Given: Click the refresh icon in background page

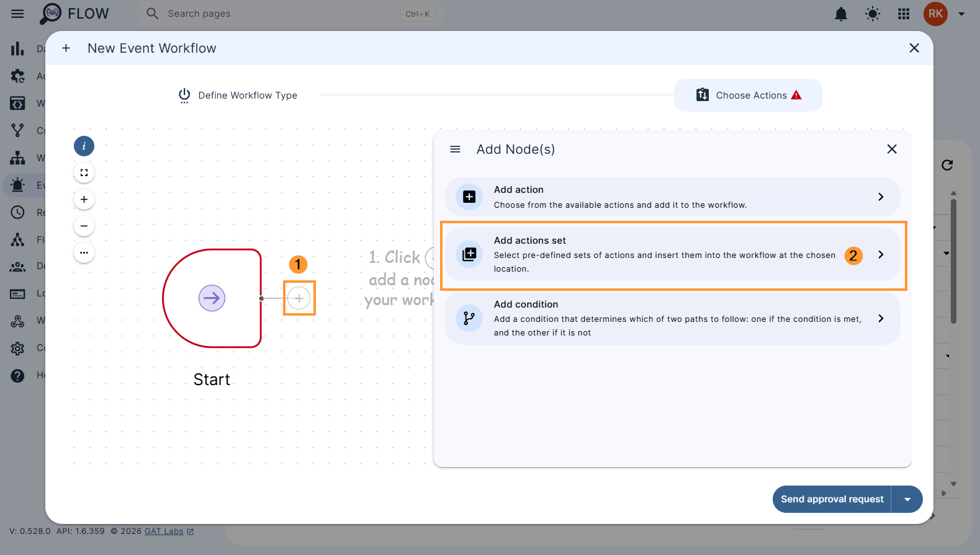Looking at the screenshot, I should pos(947,165).
